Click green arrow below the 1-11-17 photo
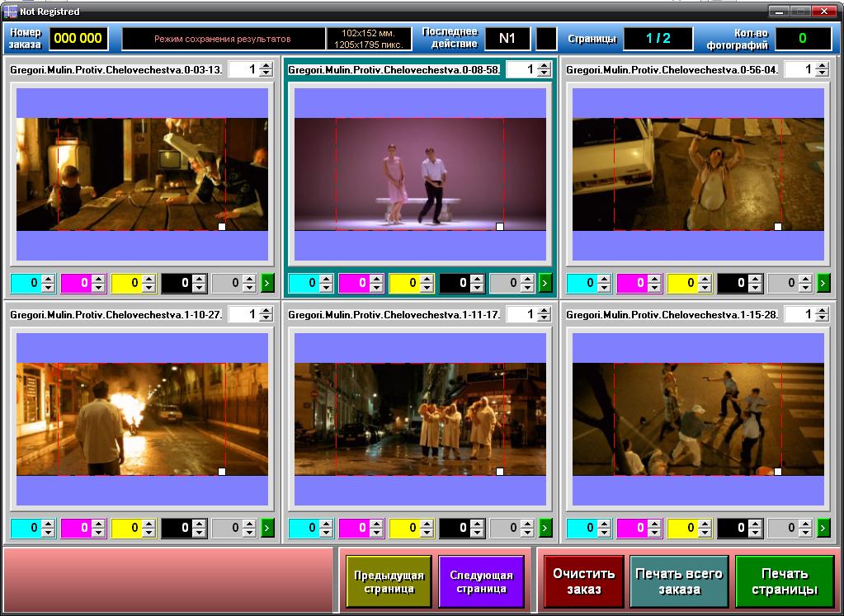The height and width of the screenshot is (616, 844). click(545, 528)
